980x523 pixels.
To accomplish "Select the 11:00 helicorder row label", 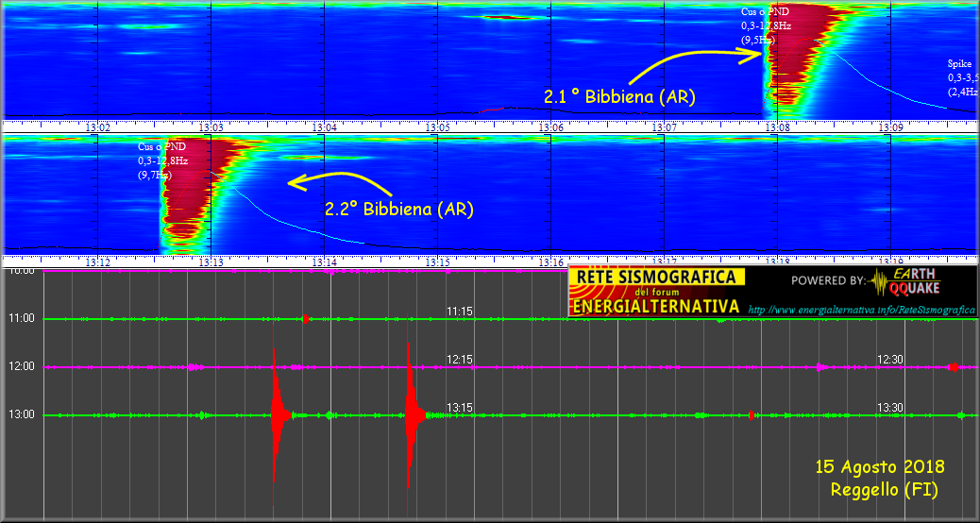I will point(21,319).
